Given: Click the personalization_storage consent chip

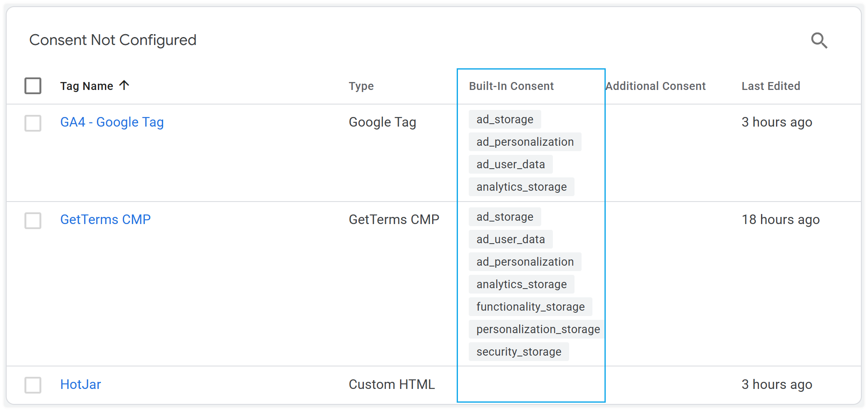Looking at the screenshot, I should (538, 329).
